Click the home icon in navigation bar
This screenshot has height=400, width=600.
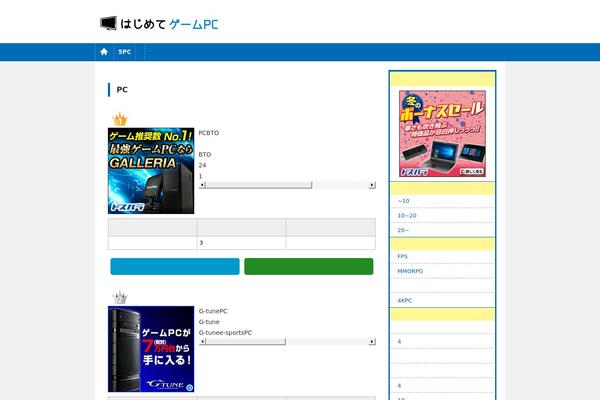coord(104,52)
